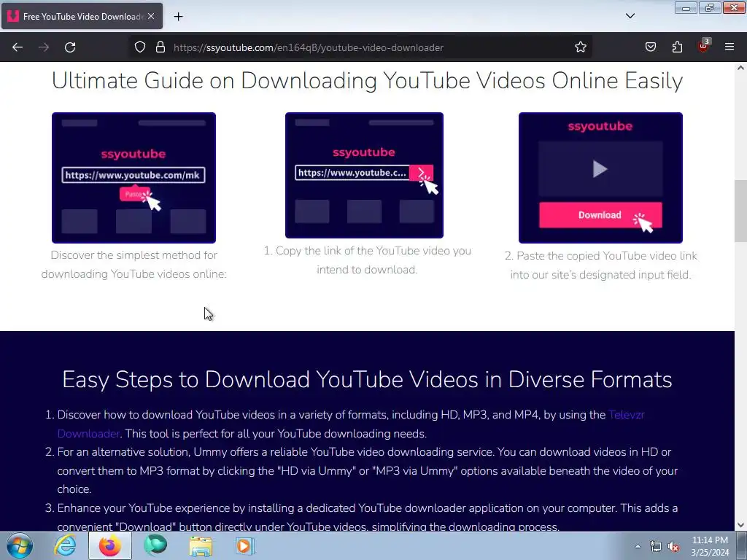Open the green globe browser taskbar icon
Screen dimensions: 747x560
pos(155,545)
